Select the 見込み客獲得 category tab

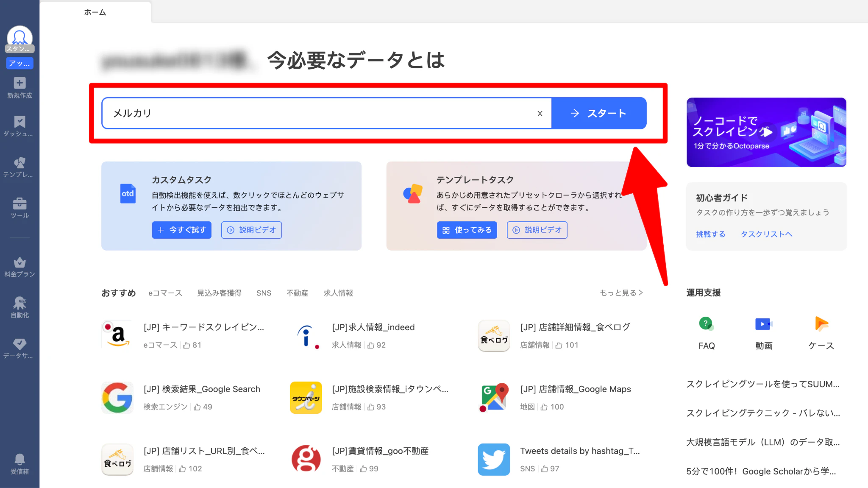coord(219,293)
